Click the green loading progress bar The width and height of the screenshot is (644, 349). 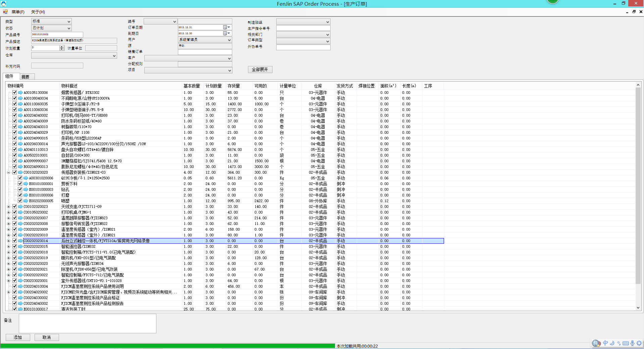point(168,346)
